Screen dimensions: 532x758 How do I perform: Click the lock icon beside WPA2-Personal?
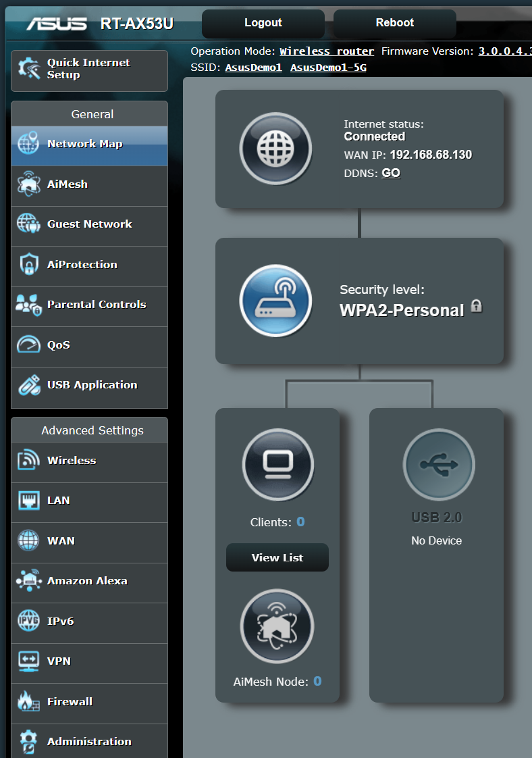coord(477,305)
